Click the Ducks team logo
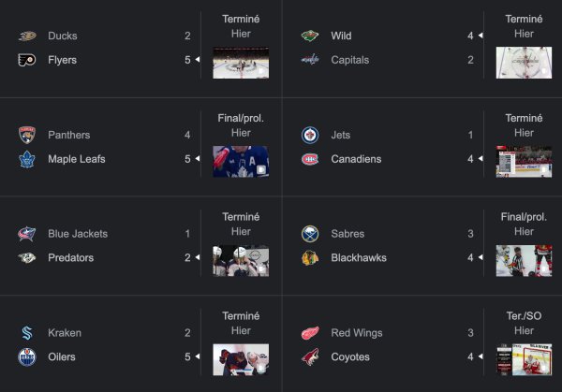Image resolution: width=562 pixels, height=392 pixels. coord(26,36)
